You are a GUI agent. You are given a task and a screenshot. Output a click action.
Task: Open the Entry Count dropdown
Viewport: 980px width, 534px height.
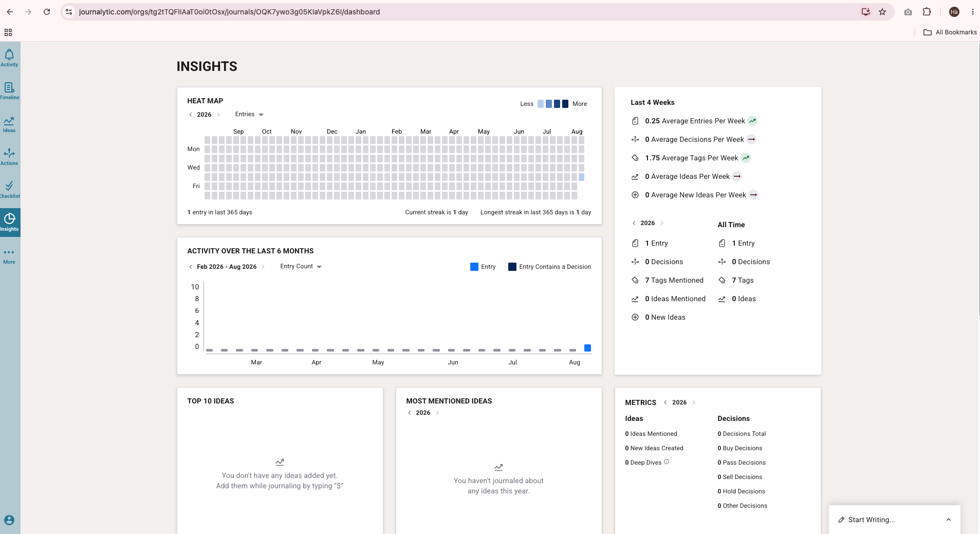301,266
